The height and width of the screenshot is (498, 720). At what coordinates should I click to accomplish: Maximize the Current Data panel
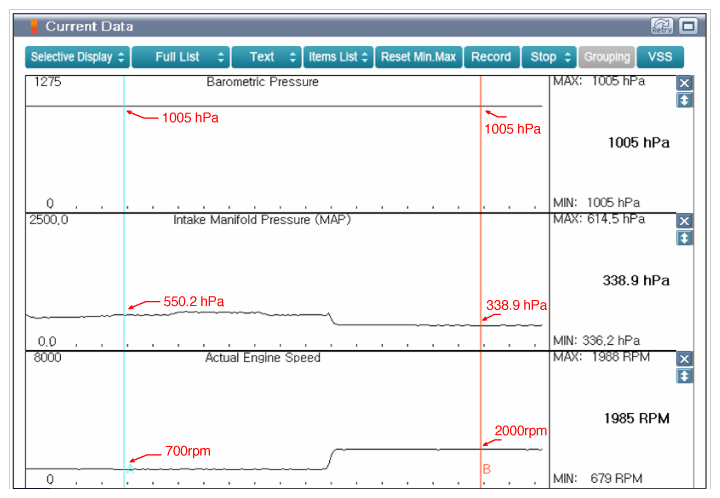point(689,26)
